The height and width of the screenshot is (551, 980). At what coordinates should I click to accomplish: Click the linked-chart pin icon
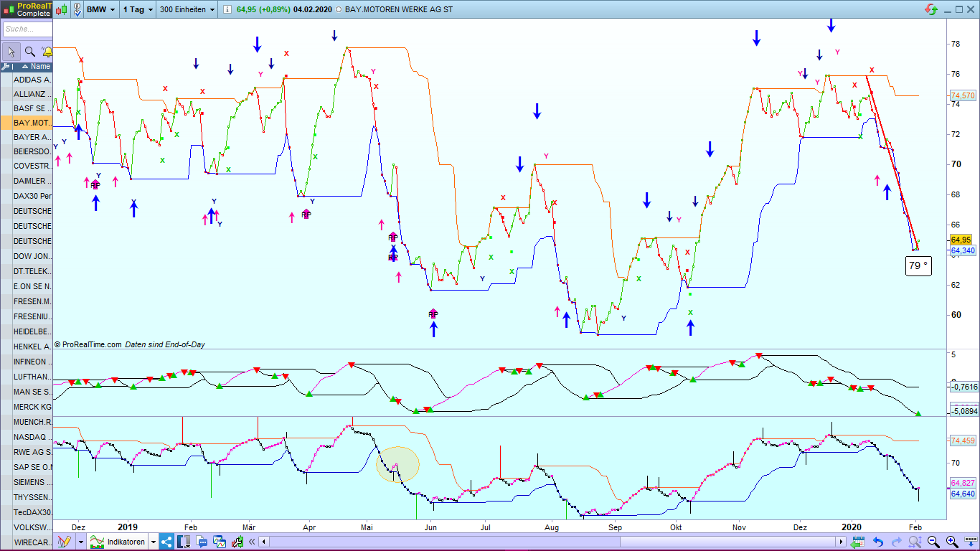[x=77, y=9]
